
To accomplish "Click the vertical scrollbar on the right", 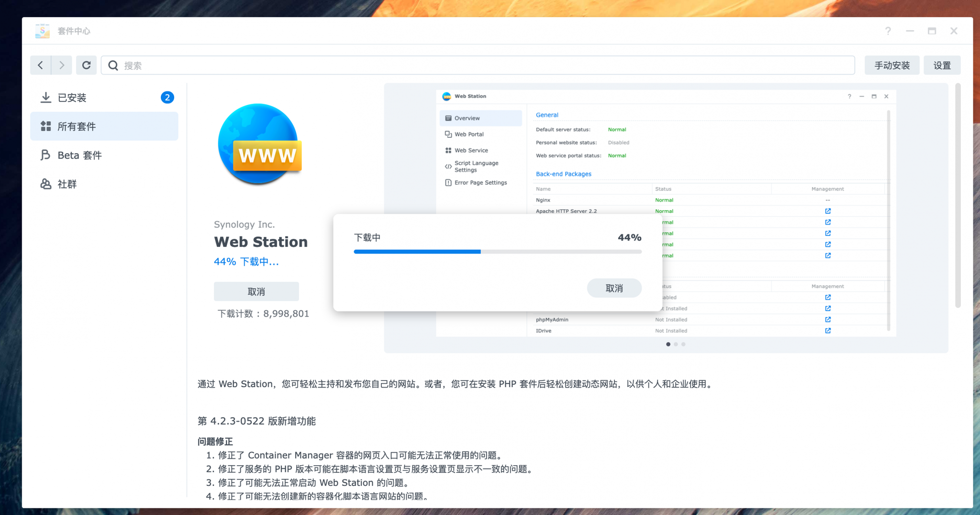I will click(958, 196).
